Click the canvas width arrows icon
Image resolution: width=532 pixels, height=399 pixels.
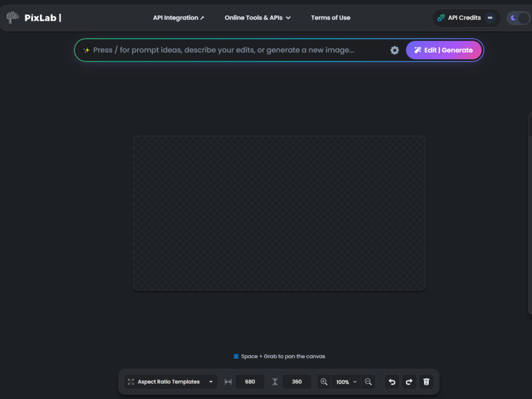pyautogui.click(x=228, y=381)
